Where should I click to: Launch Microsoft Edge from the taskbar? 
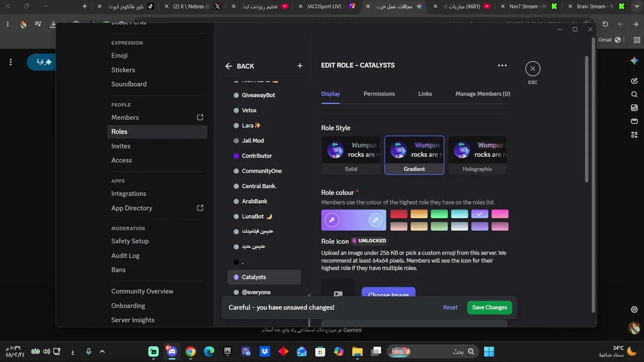point(209,352)
